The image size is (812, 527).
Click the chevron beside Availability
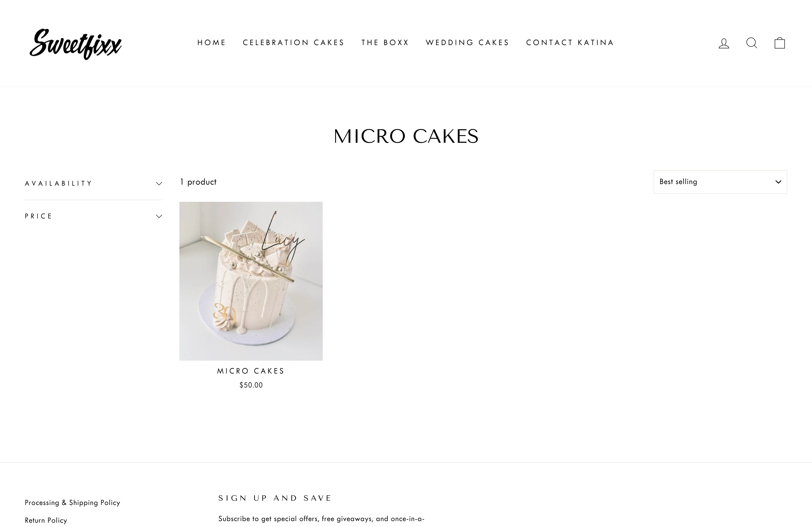159,183
